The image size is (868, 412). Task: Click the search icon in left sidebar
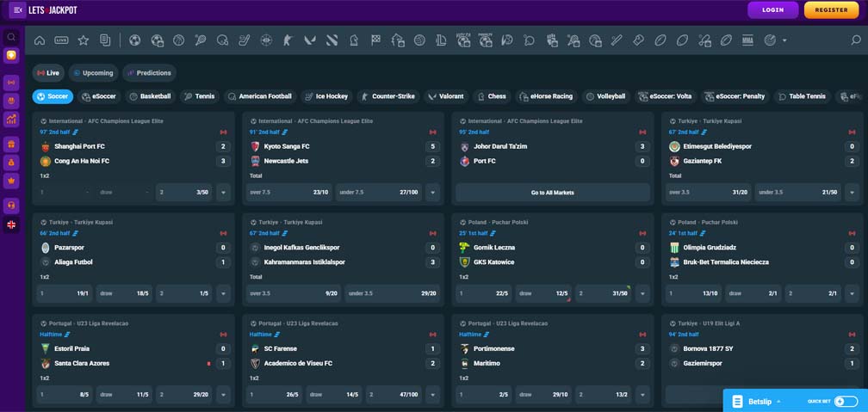[12, 38]
